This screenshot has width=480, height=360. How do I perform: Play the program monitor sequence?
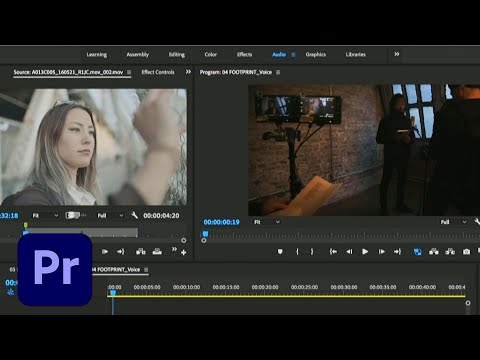(365, 252)
